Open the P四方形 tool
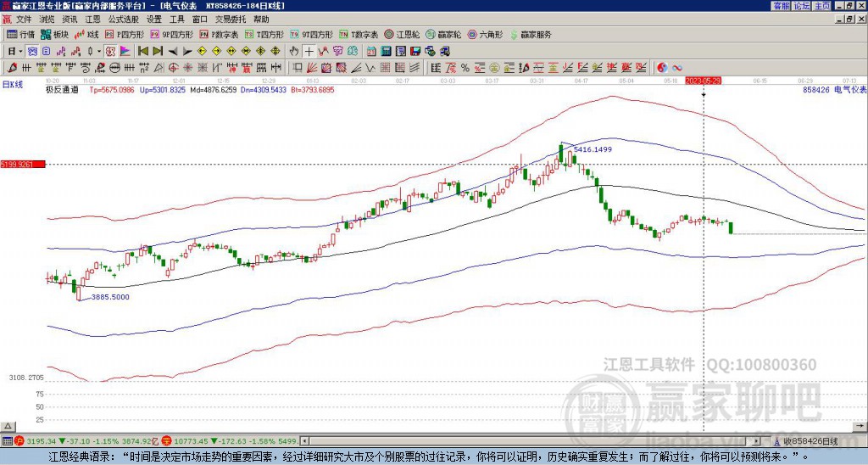The image size is (868, 465). [125, 34]
